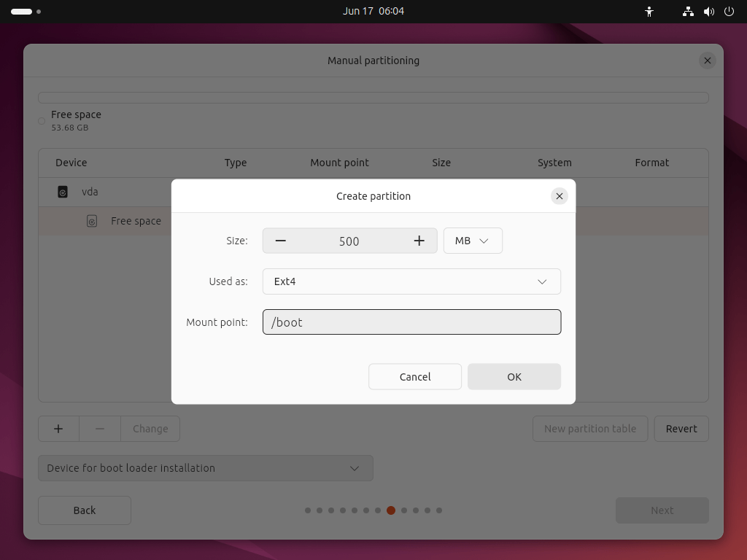Select the vda disk icon
747x560 pixels.
63,192
